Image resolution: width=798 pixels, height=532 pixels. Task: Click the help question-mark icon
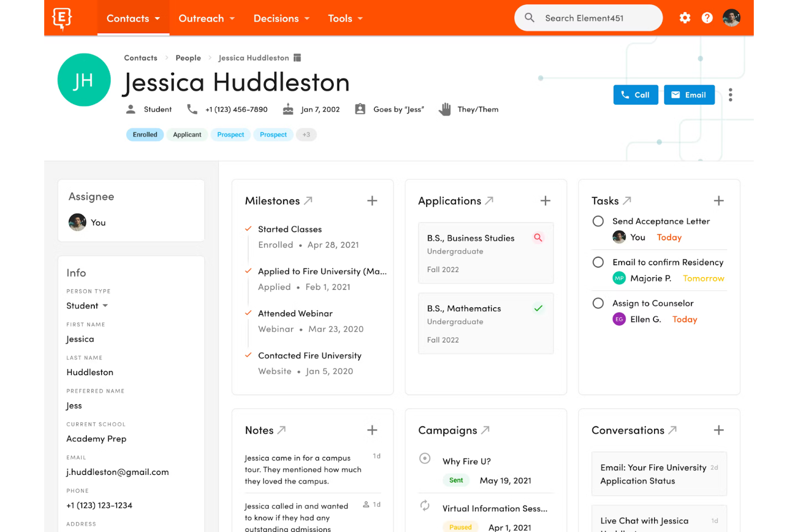click(707, 18)
